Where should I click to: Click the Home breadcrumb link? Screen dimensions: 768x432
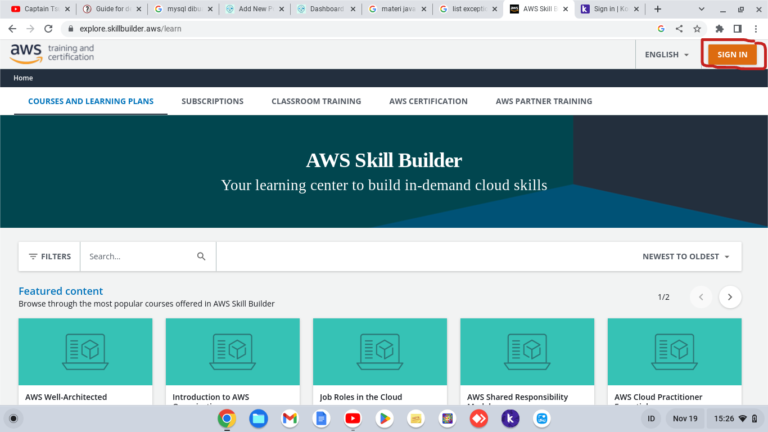(23, 78)
